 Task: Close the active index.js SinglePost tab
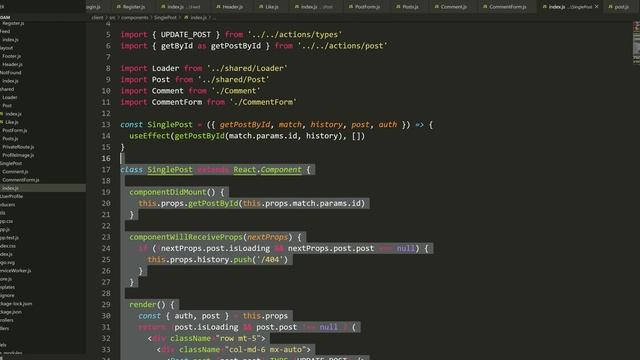pyautogui.click(x=596, y=7)
